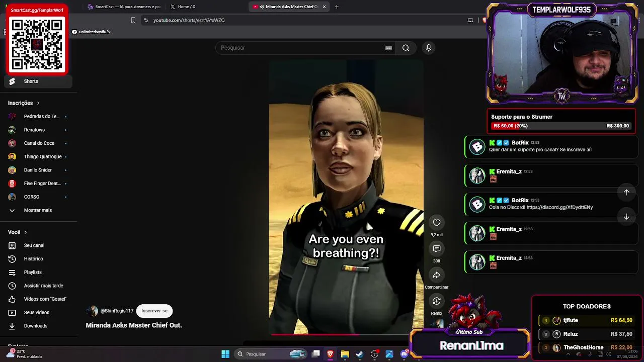This screenshot has width=644, height=362.
Task: Open Seus vídeos page
Action: [x=38, y=312]
